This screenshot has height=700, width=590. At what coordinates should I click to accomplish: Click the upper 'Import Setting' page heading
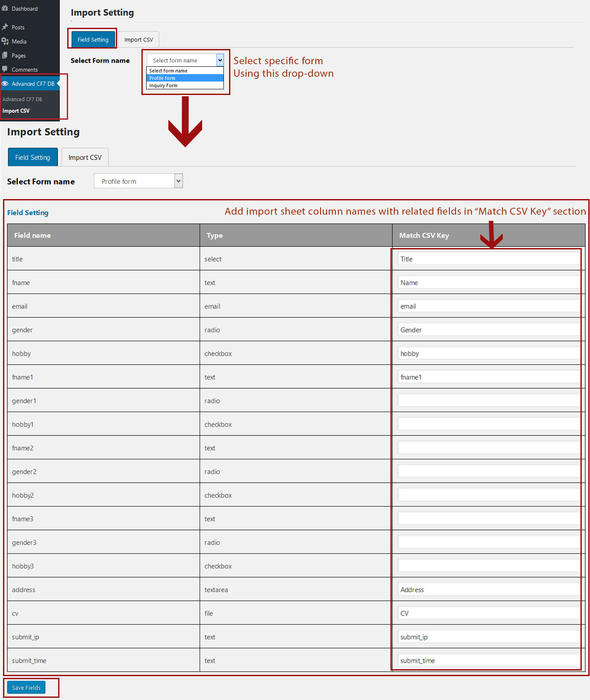click(102, 13)
